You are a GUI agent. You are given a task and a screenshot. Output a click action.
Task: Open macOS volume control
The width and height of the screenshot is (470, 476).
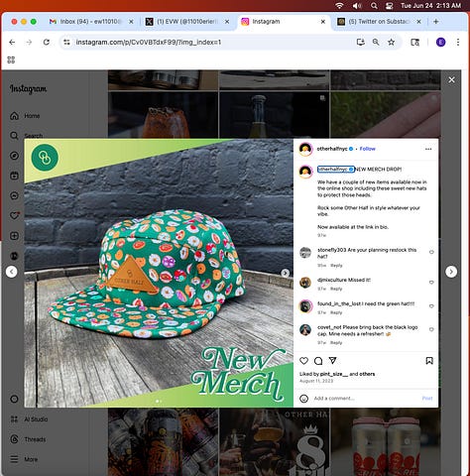(357, 6)
